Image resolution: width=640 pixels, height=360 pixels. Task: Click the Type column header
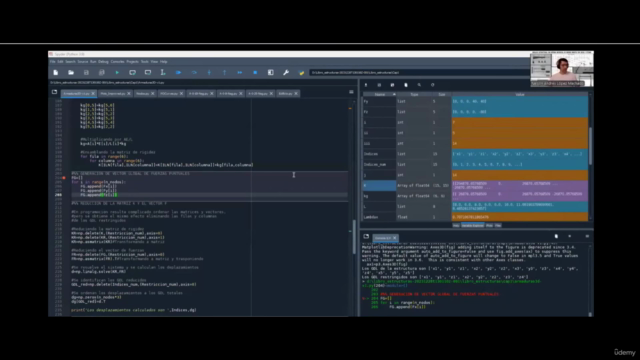coord(414,95)
